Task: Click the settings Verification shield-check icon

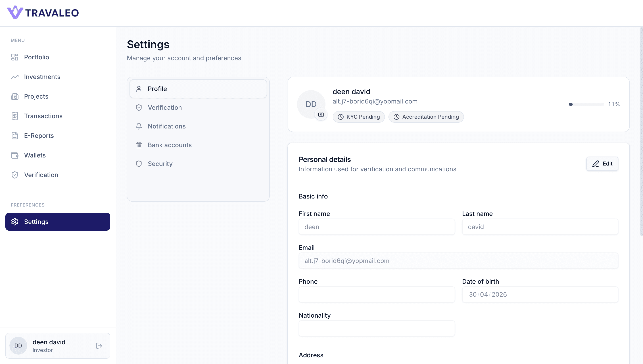Action: click(x=139, y=108)
